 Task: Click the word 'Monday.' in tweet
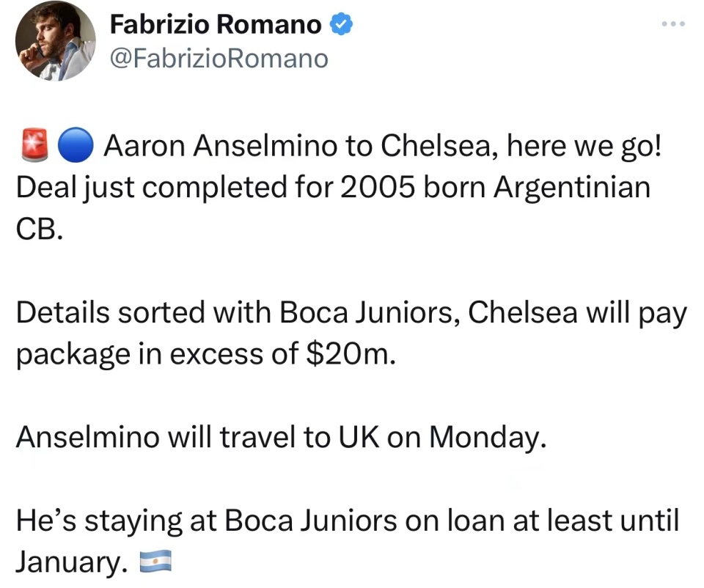488,438
